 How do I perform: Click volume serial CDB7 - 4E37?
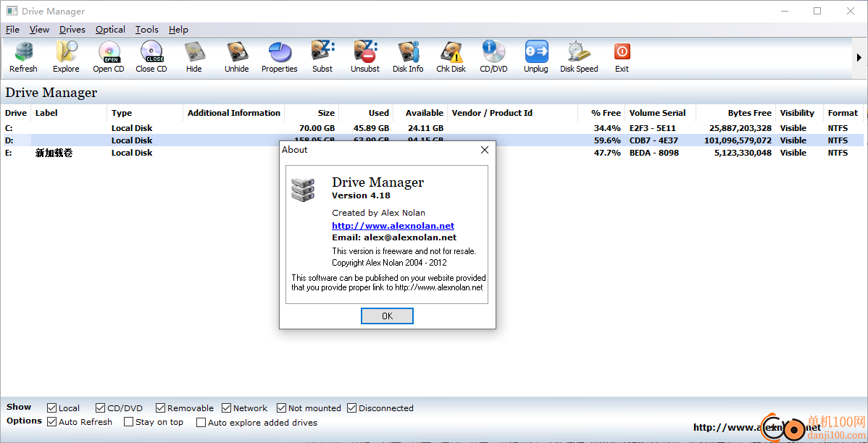click(x=654, y=140)
